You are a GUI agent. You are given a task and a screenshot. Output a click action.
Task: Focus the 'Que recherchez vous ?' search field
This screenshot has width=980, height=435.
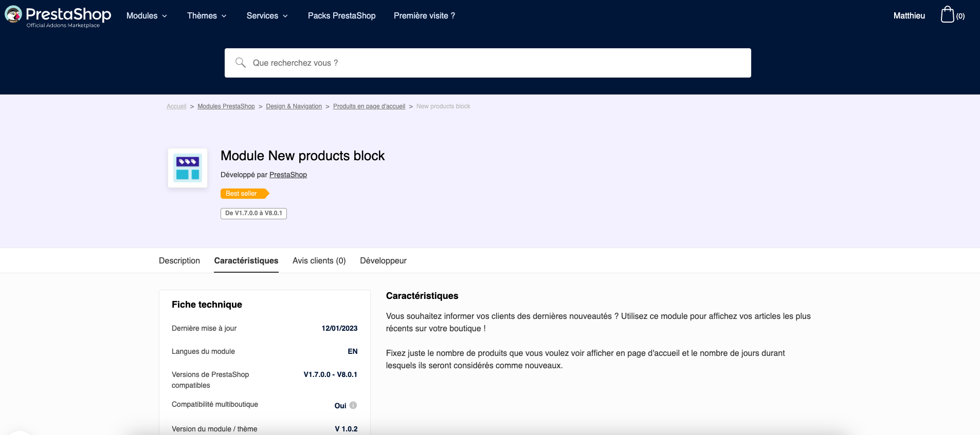pos(488,63)
